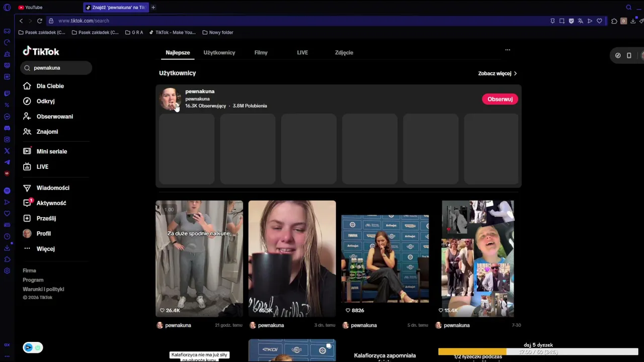
Task: Open Spotify player in the browser sidebar
Action: coord(7,191)
